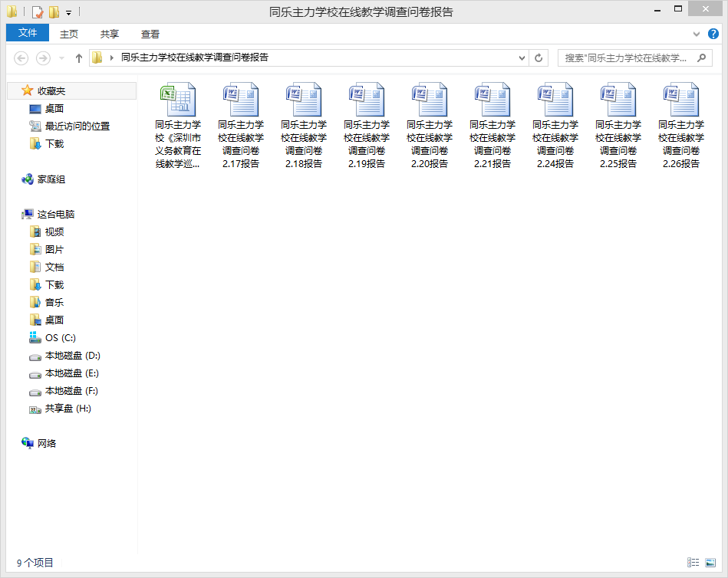
Task: Open the recent locations dropdown arrow
Action: 61,58
